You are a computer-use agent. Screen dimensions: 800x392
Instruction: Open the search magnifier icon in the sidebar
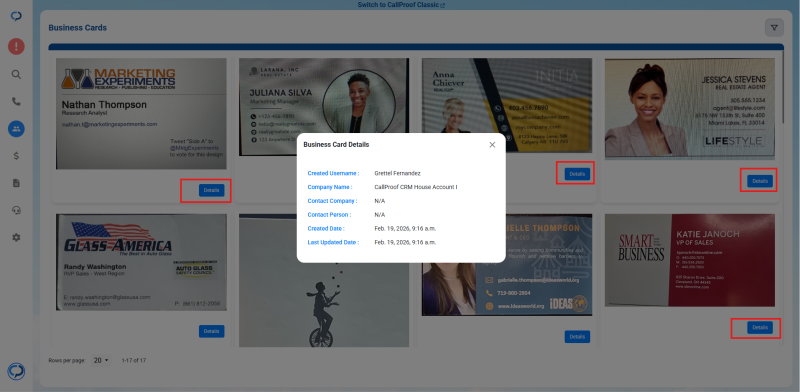click(x=16, y=75)
